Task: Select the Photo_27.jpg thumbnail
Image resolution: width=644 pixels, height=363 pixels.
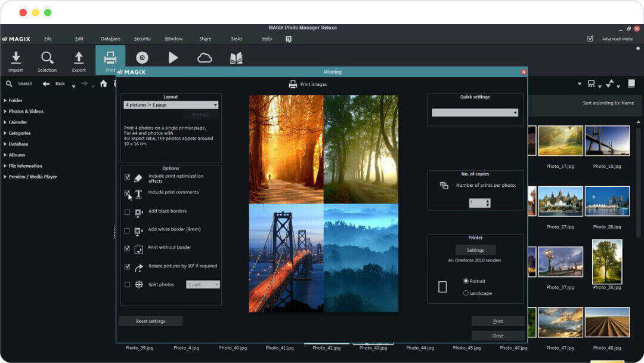Action: pyautogui.click(x=561, y=201)
